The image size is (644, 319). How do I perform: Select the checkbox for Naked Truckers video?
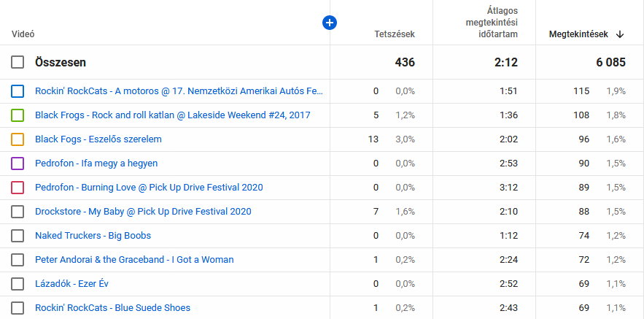pos(18,236)
